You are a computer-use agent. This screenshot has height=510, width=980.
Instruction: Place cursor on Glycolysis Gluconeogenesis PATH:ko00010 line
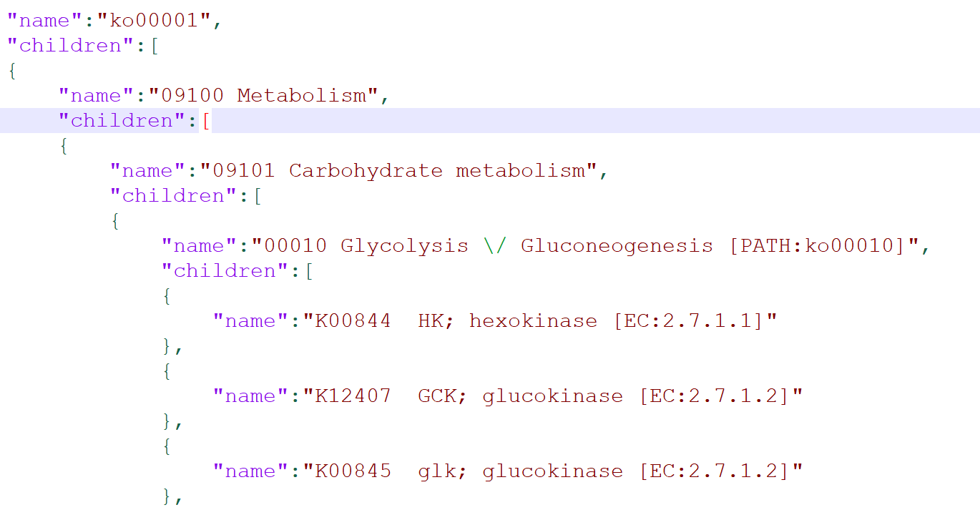pos(546,245)
